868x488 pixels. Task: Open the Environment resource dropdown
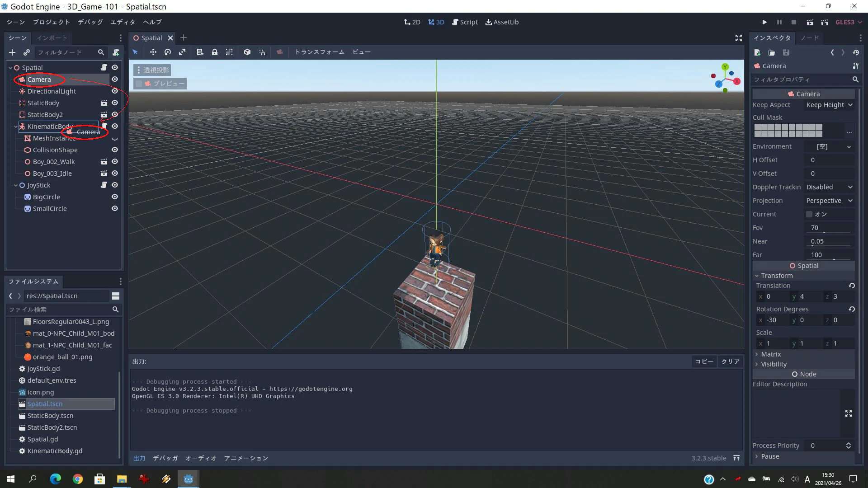[x=829, y=146]
